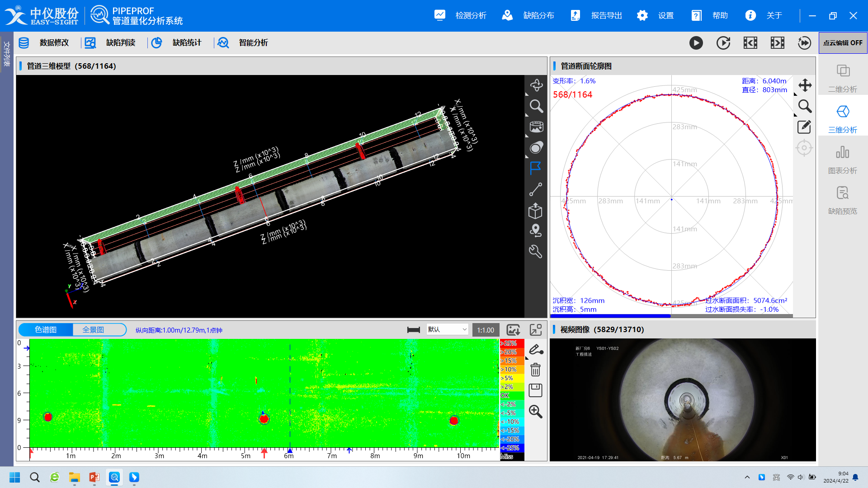868x488 pixels.
Task: Open the wrench settings tool
Action: pyautogui.click(x=536, y=252)
